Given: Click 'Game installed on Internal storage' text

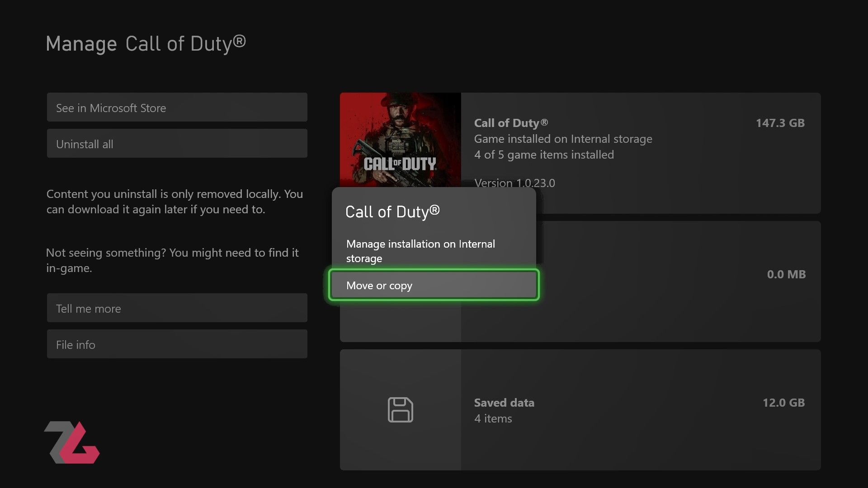Looking at the screenshot, I should tap(563, 139).
